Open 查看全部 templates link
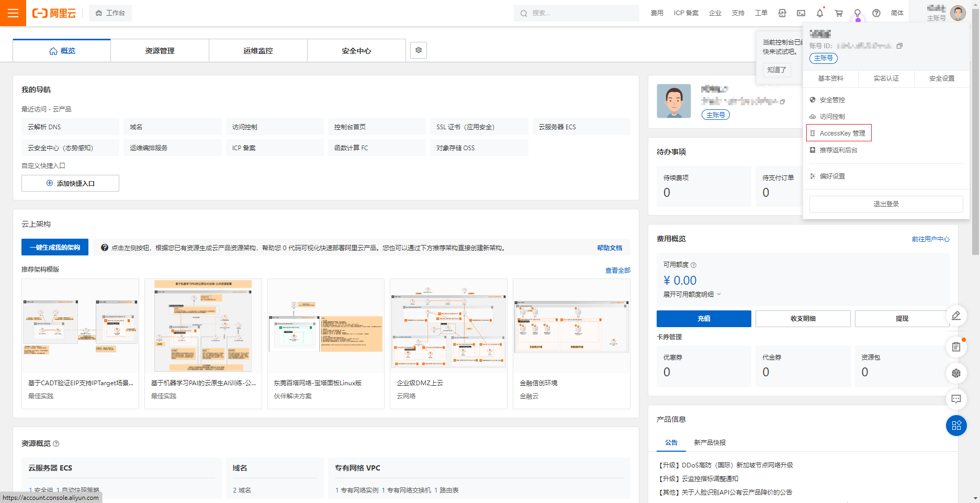The height and width of the screenshot is (503, 980). tap(617, 271)
